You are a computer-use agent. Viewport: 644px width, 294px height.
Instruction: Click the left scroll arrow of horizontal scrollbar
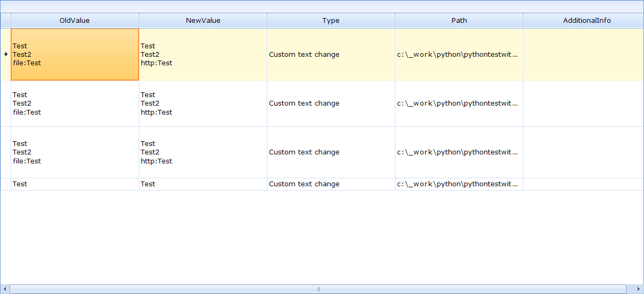[x=5, y=289]
